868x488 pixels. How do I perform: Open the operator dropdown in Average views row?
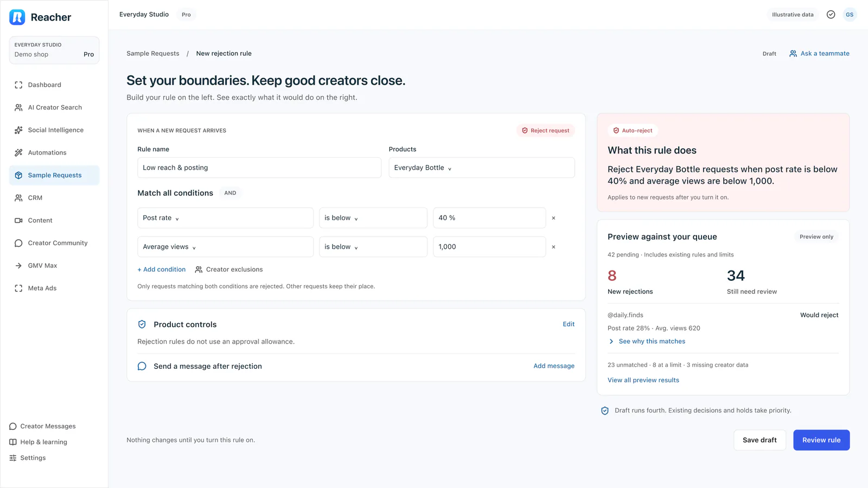click(x=373, y=247)
